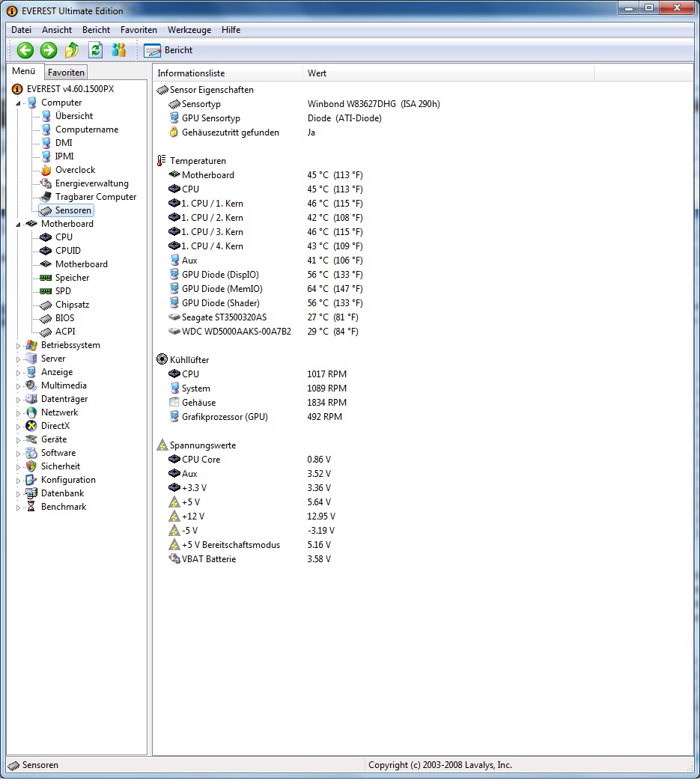Viewport: 700px width, 780px height.
Task: Click the Konfiguration icon
Action: 31,480
